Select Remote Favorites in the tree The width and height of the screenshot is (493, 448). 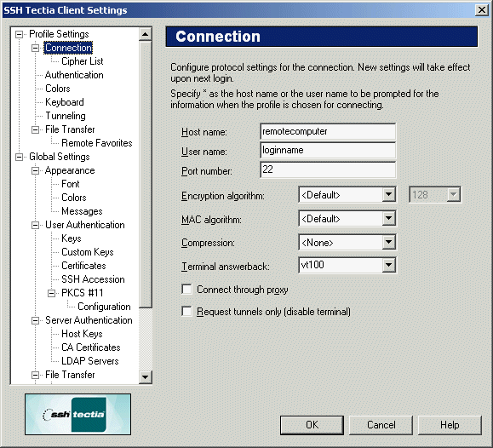point(97,143)
